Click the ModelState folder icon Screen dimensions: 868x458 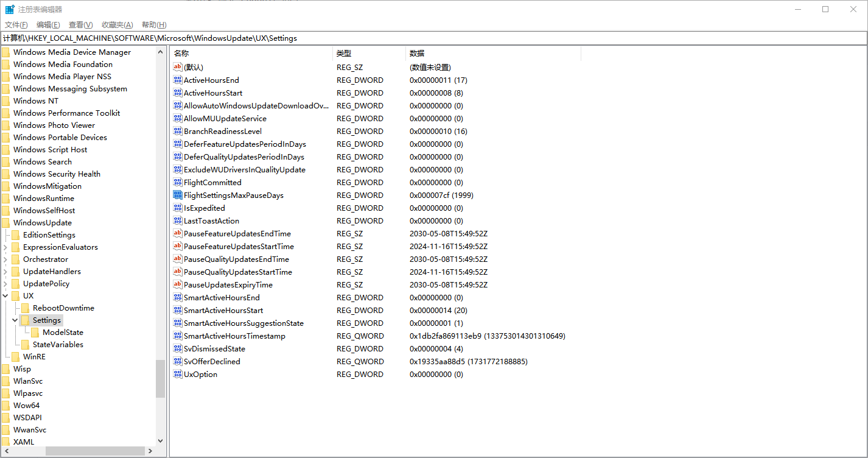point(35,333)
